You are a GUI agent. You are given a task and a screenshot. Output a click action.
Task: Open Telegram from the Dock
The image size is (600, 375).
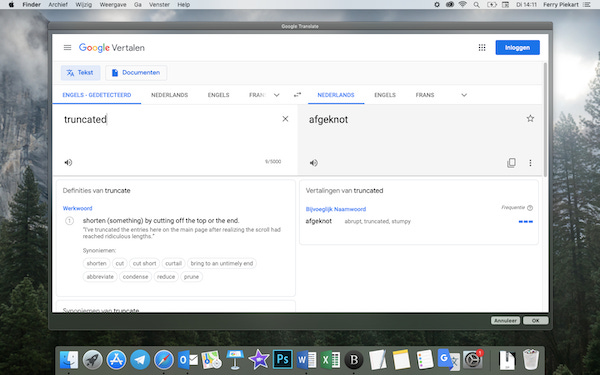(x=140, y=360)
